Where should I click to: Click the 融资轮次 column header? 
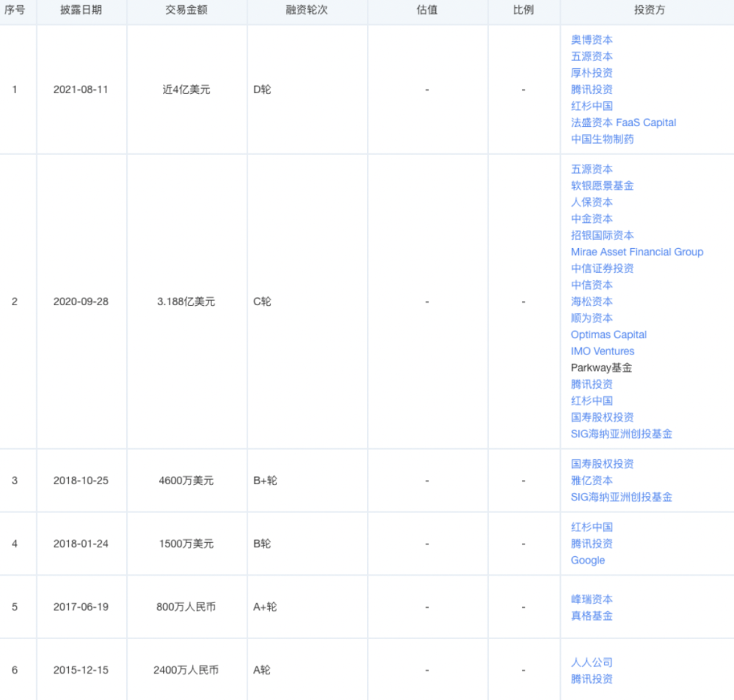pos(307,10)
